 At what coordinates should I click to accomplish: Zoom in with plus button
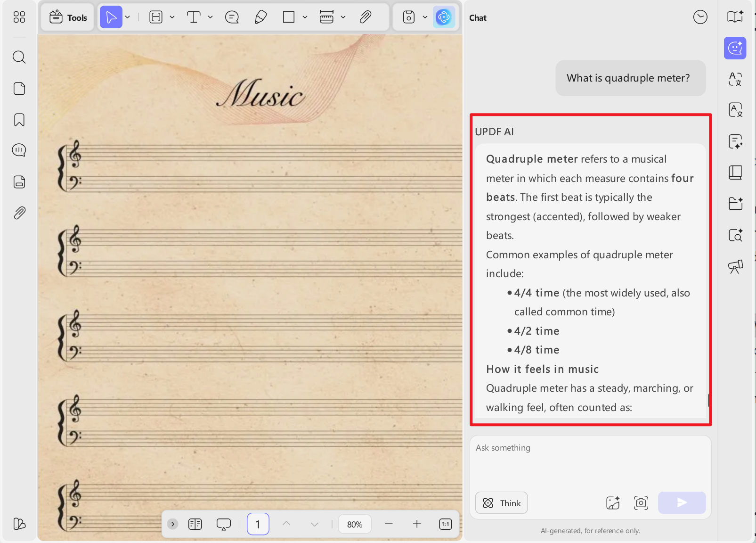[417, 524]
